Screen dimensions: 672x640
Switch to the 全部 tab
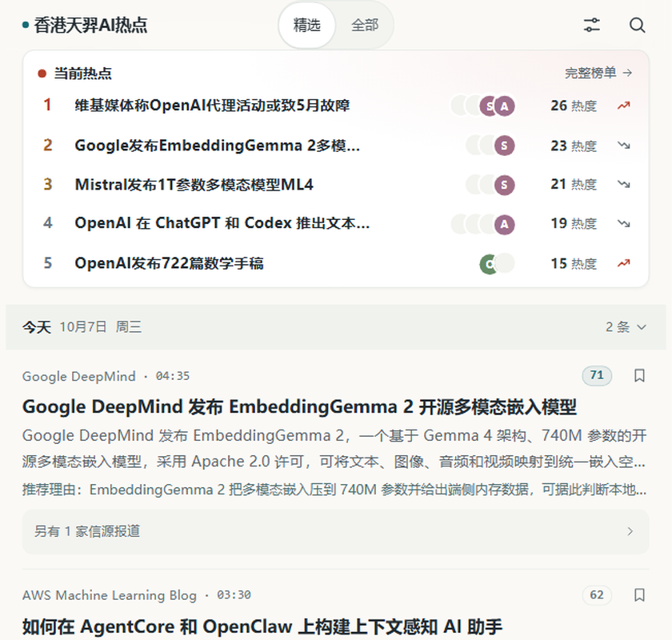pyautogui.click(x=365, y=25)
